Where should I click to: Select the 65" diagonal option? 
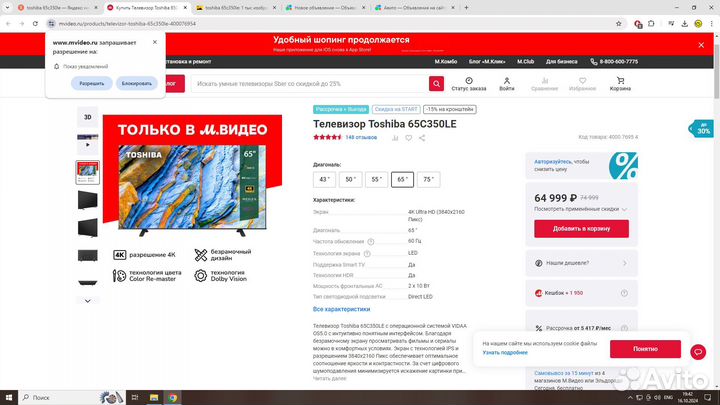click(x=402, y=180)
